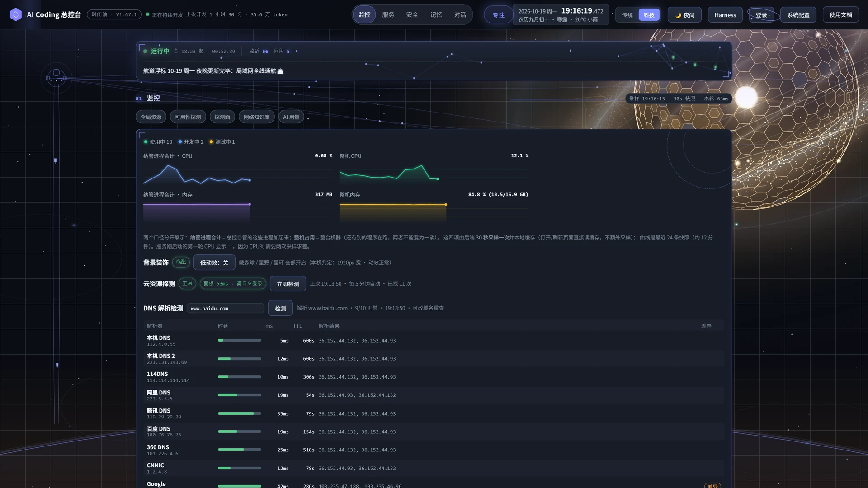868x488 pixels.
Task: Toggle the 专注 focus mode button
Action: point(499,15)
